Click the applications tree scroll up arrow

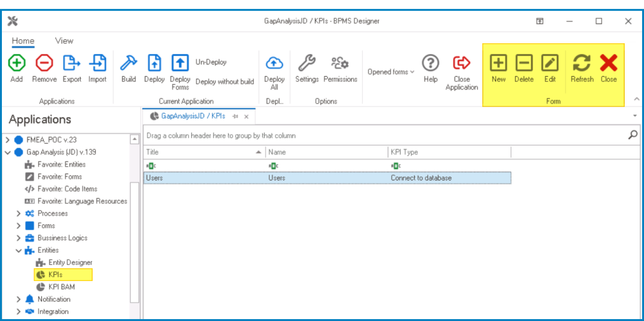[135, 140]
